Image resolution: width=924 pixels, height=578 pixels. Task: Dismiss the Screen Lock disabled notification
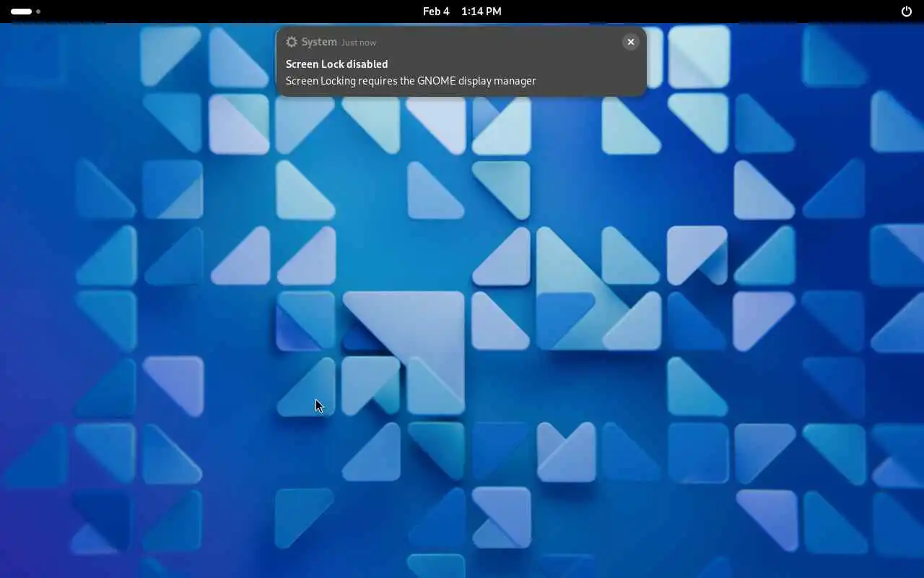(630, 42)
